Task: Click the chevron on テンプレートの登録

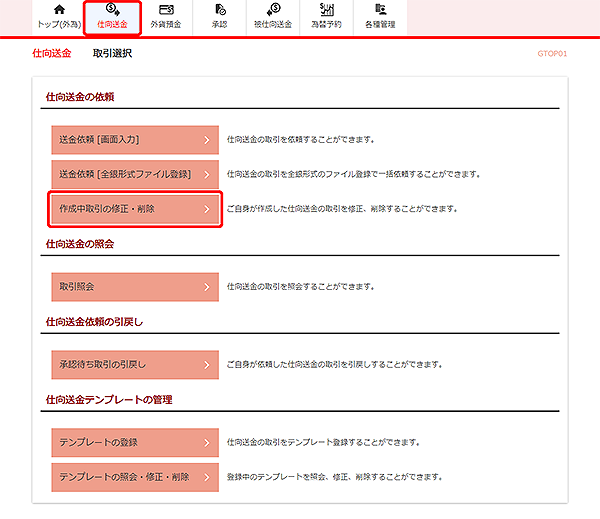Action: tap(207, 443)
